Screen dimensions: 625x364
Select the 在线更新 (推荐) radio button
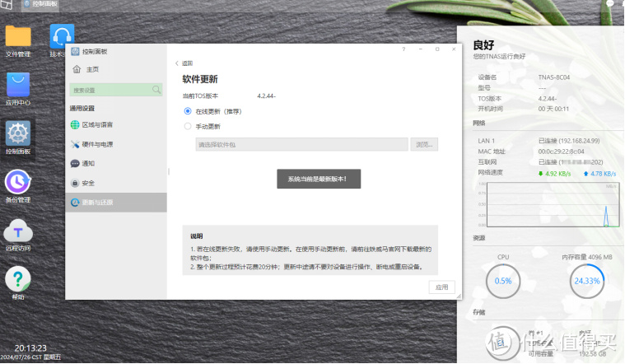(188, 110)
